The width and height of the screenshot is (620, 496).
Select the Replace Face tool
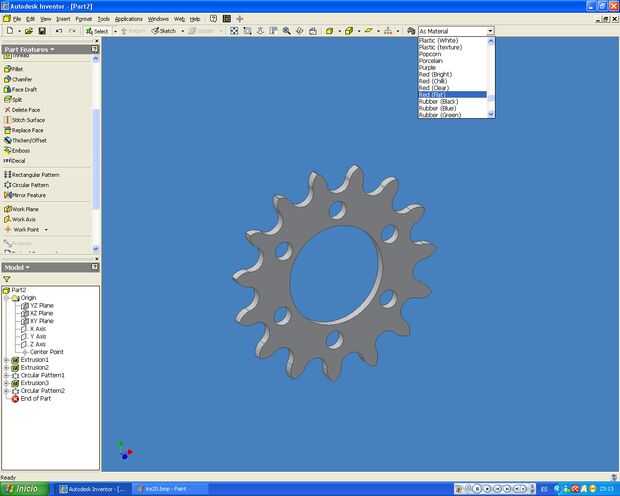pyautogui.click(x=24, y=130)
